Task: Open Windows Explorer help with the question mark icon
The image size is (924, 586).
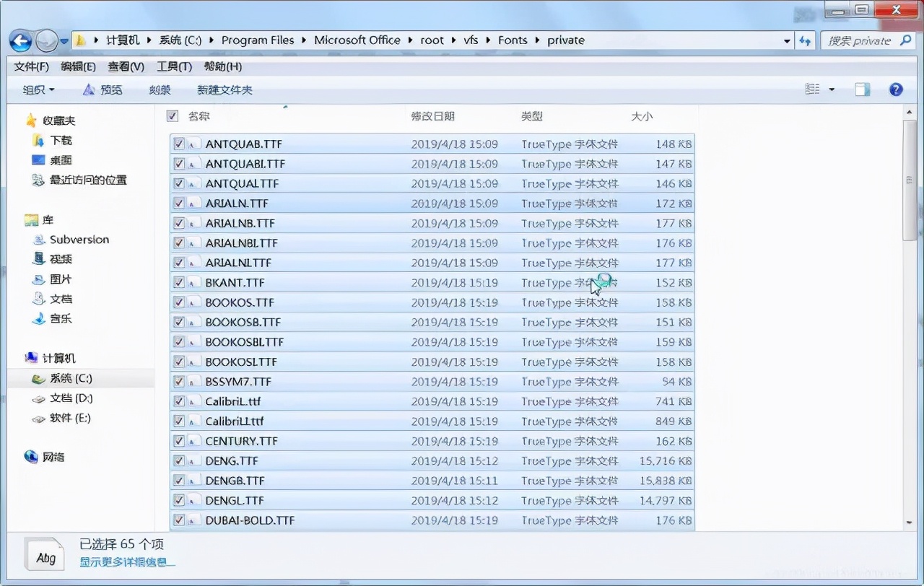Action: pos(896,89)
